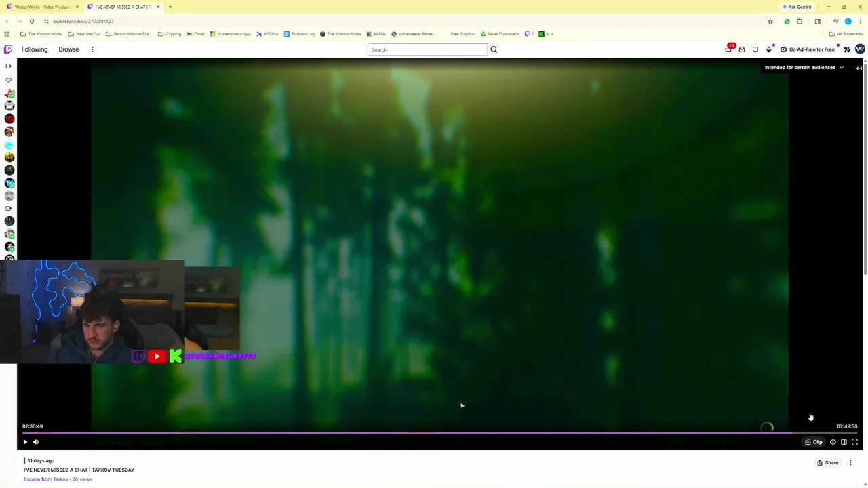Open the Bits diamond icon
This screenshot has height=488, width=868.
769,49
